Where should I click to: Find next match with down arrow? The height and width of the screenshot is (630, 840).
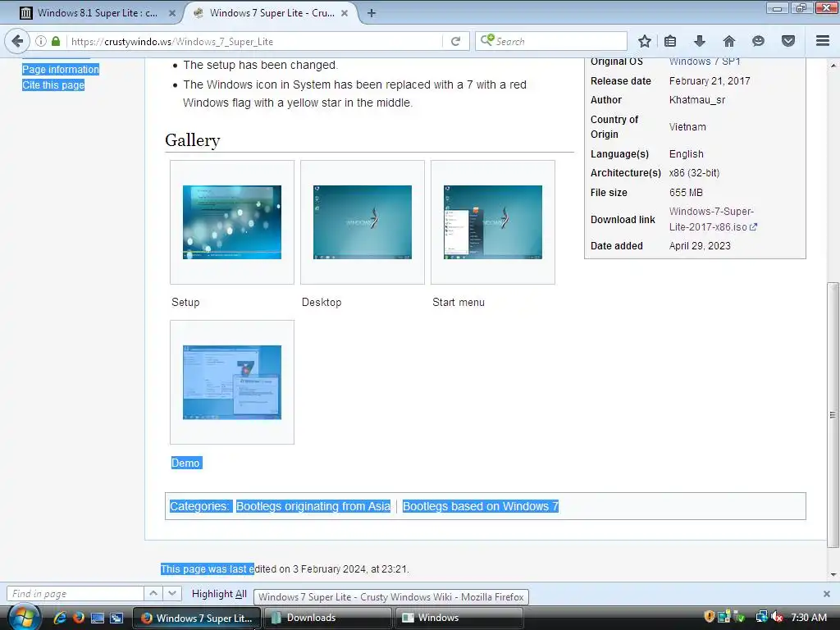171,594
